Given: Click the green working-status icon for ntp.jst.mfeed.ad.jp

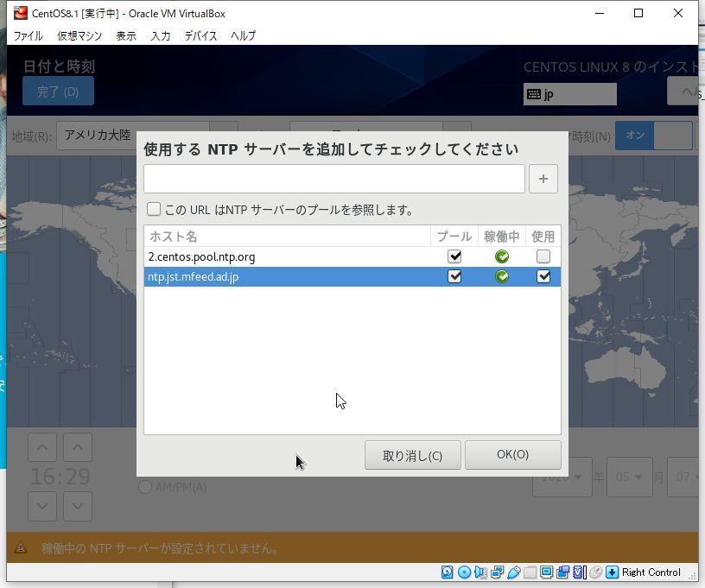Looking at the screenshot, I should (x=502, y=276).
